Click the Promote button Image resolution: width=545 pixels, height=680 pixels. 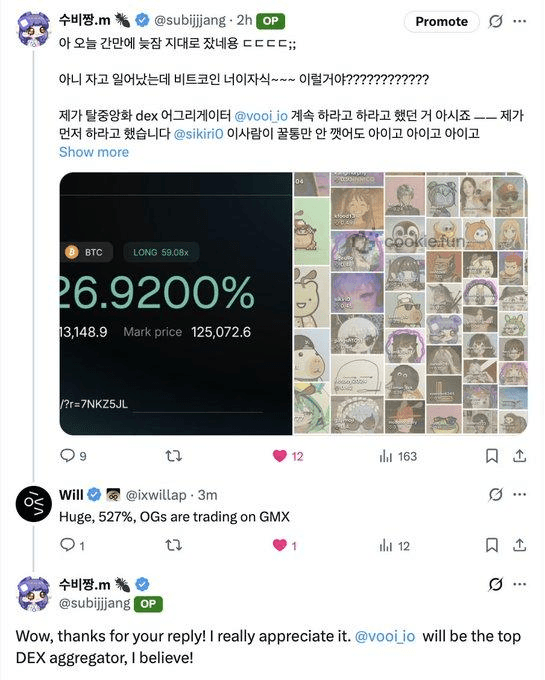[x=441, y=21]
